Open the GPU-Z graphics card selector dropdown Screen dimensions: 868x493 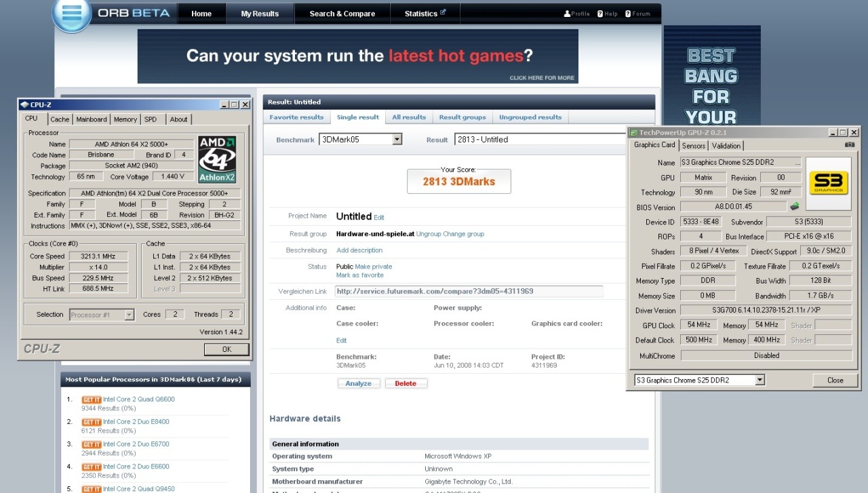(x=759, y=380)
